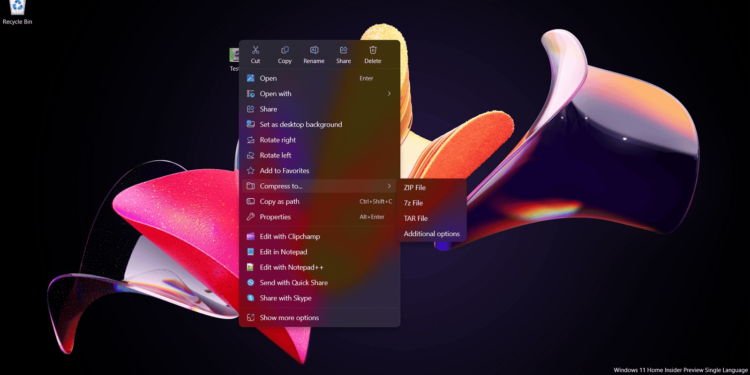This screenshot has width=750, height=375.
Task: Click the Rotate right icon
Action: tap(251, 140)
